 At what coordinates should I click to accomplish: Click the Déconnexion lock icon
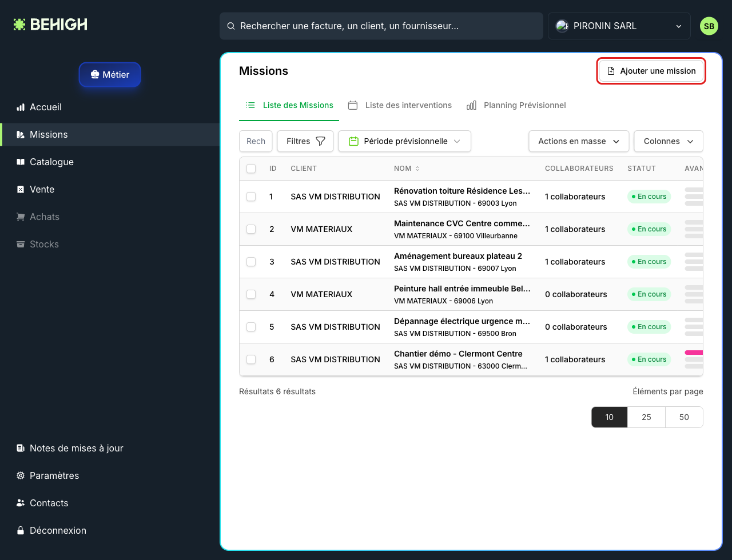pyautogui.click(x=21, y=530)
